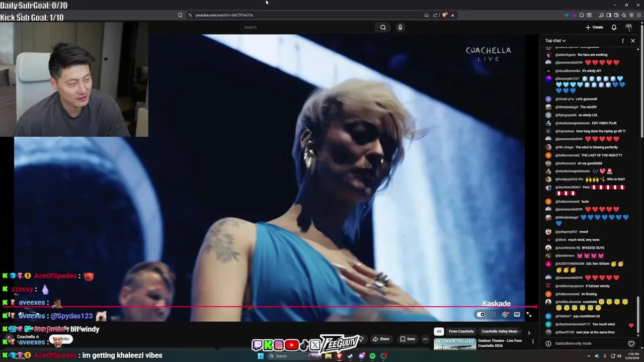Click chat message 'THE LAST OF THE NIGHTTT'
This screenshot has width=644, height=362.
pos(602,155)
